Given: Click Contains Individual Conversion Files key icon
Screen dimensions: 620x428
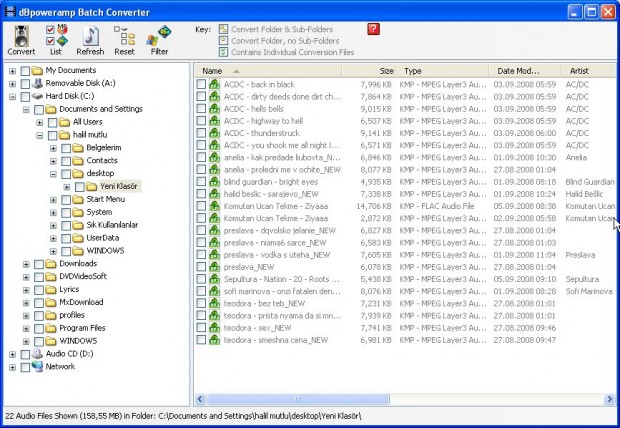Looking at the screenshot, I should click(223, 52).
